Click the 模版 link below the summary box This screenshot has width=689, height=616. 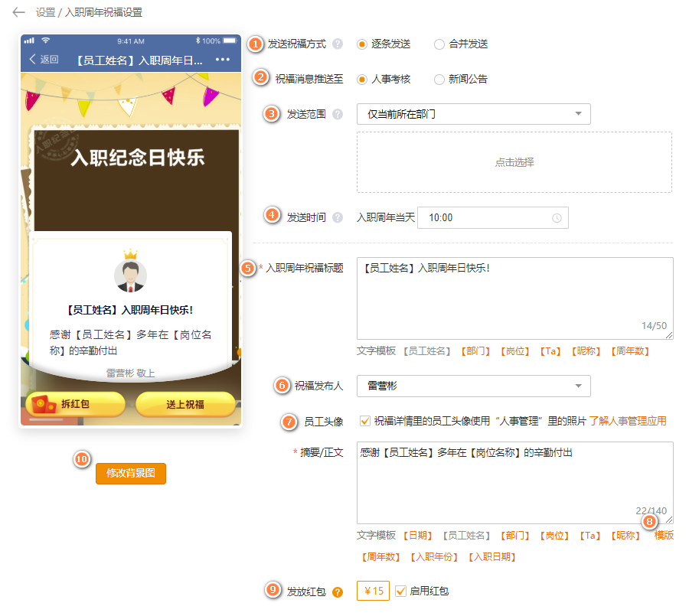tap(664, 536)
